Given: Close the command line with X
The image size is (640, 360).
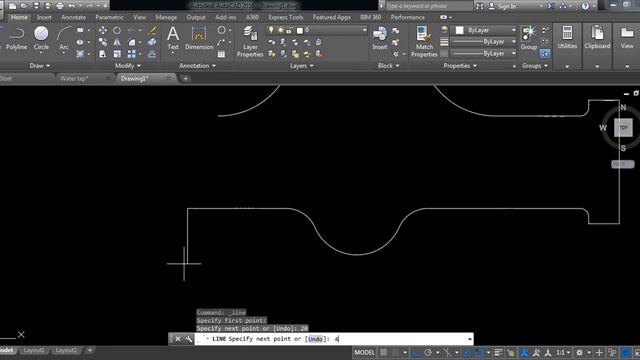Looking at the screenshot, I should coord(178,339).
